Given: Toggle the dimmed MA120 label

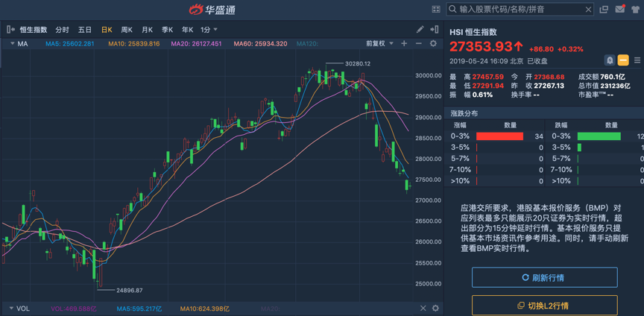Looking at the screenshot, I should [x=308, y=43].
